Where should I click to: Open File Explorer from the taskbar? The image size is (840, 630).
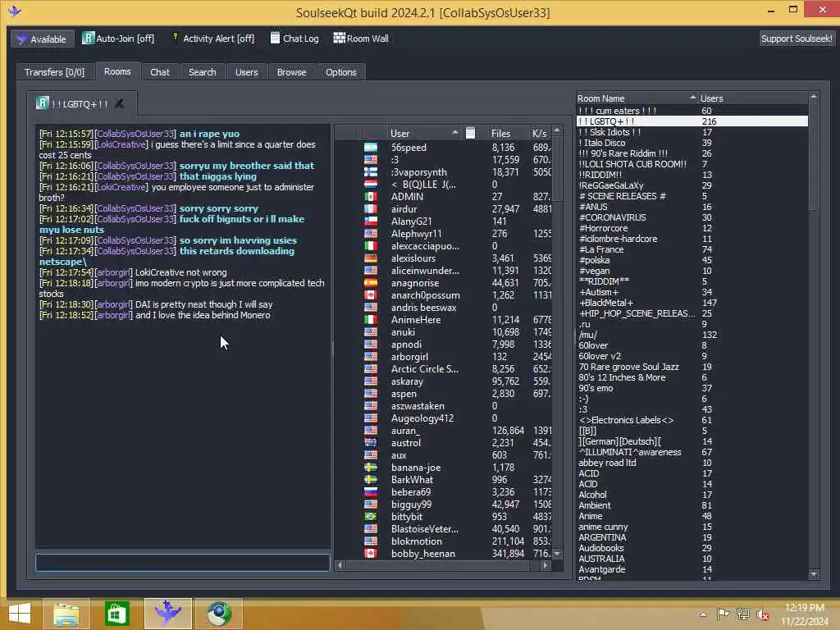[x=66, y=614]
